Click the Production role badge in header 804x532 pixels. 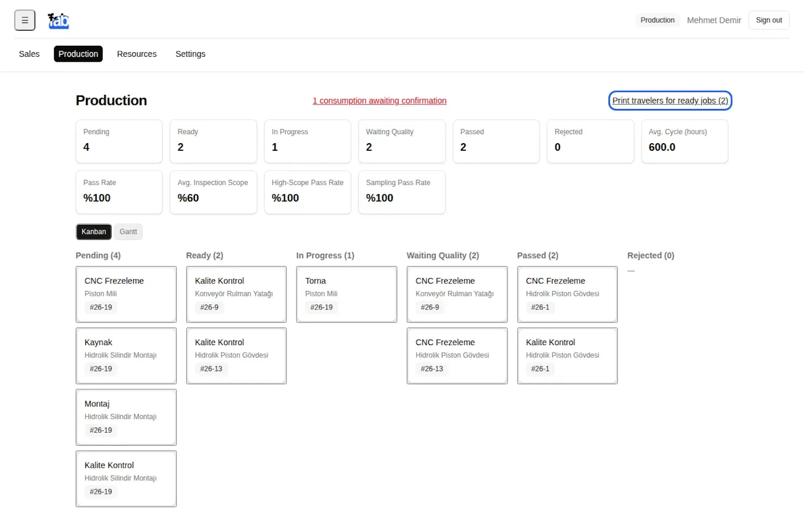(x=657, y=20)
